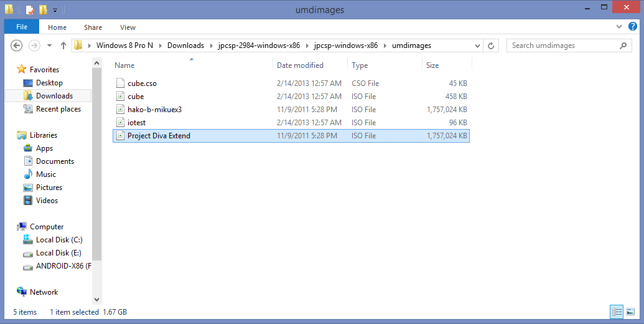Click the search magnifier icon
The image size is (644, 324).
[x=623, y=45]
